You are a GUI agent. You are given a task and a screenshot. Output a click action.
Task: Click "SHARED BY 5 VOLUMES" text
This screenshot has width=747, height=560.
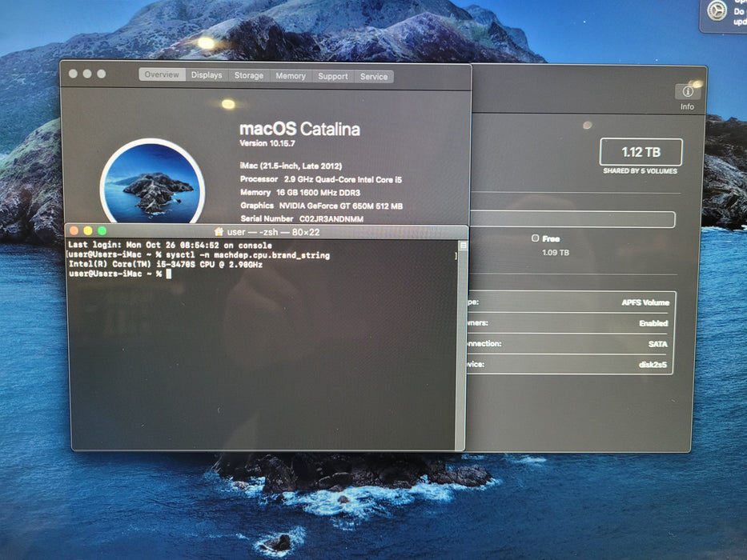[640, 171]
